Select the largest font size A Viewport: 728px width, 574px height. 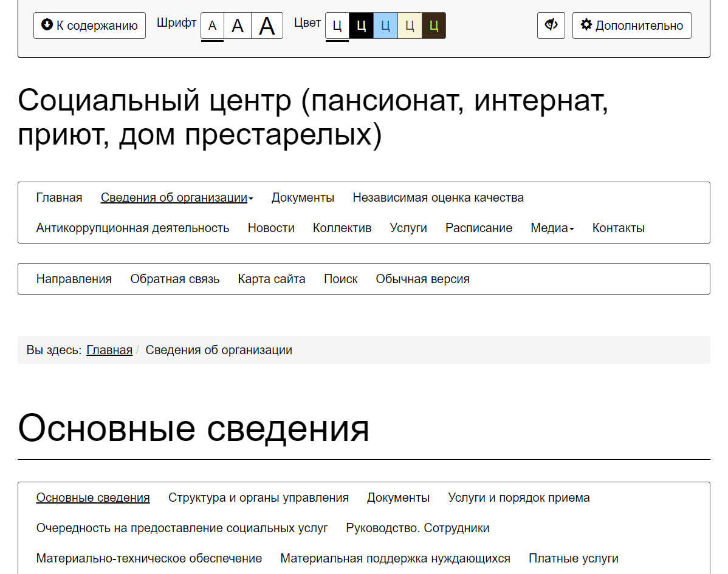coord(267,26)
